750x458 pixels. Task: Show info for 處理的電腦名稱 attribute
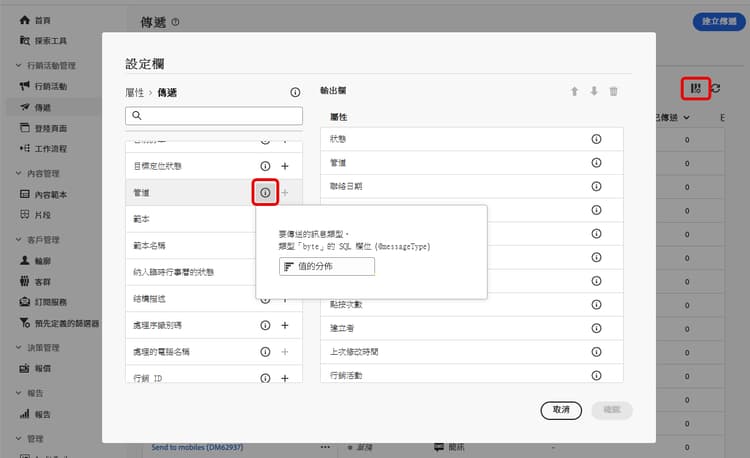point(265,352)
